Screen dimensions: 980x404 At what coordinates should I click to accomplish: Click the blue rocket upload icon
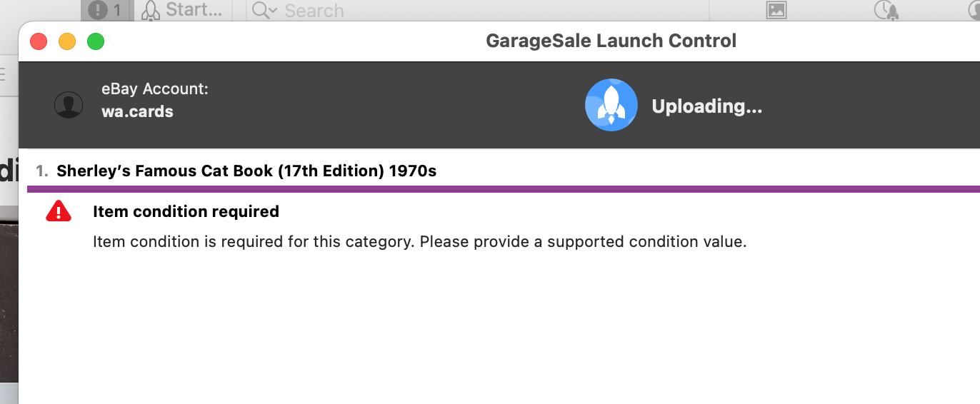(x=611, y=105)
